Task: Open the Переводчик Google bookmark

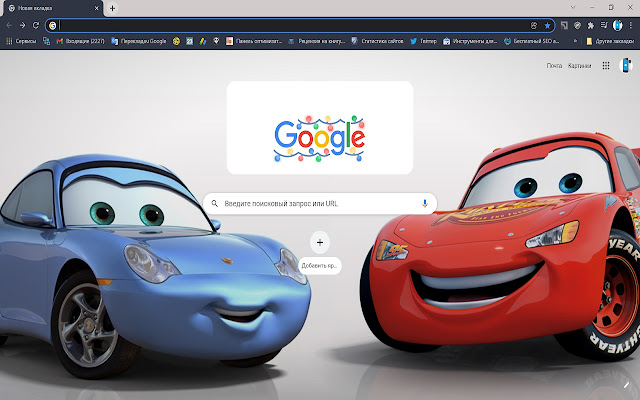Action: tap(139, 41)
